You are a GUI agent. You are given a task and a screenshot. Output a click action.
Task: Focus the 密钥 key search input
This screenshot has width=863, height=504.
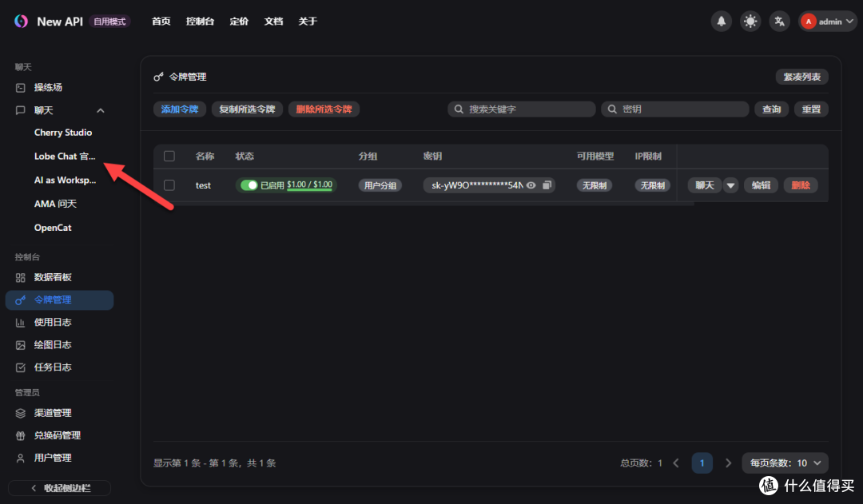tap(675, 109)
